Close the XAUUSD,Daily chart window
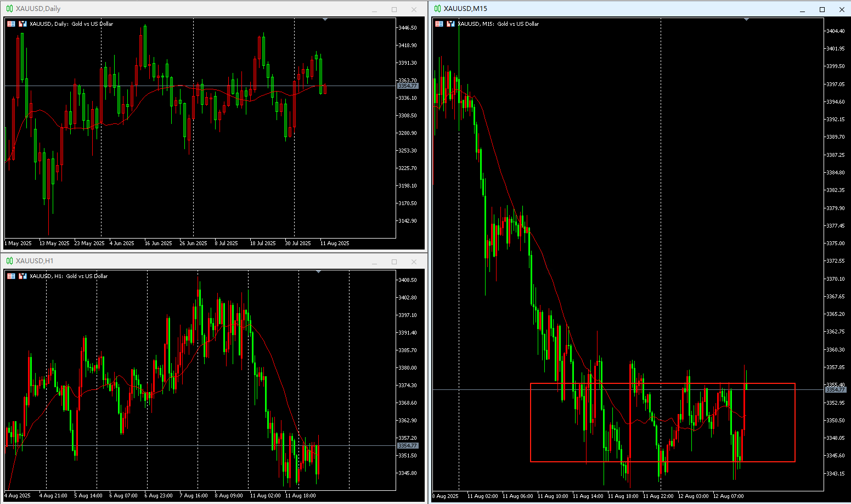Image resolution: width=851 pixels, height=504 pixels. click(x=414, y=9)
